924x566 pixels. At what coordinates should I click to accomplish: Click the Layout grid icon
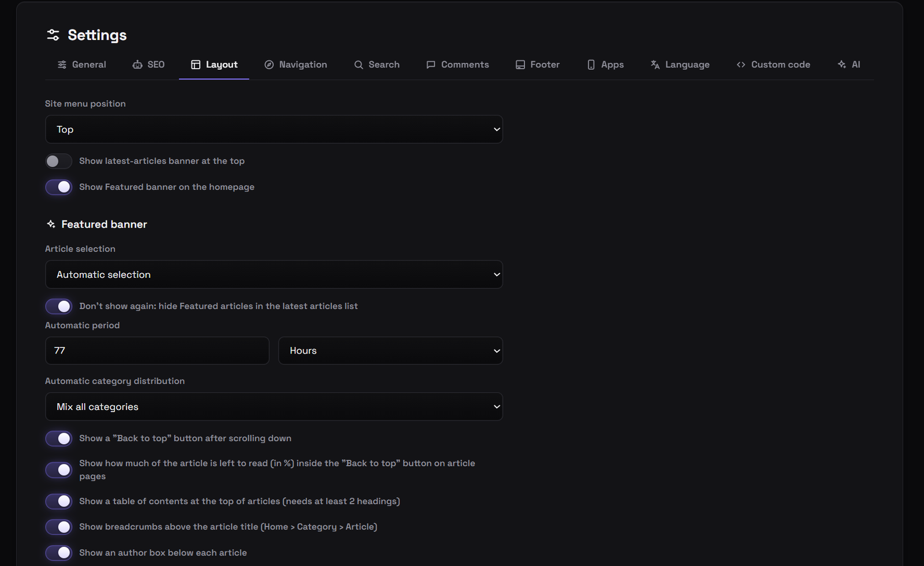(x=196, y=65)
